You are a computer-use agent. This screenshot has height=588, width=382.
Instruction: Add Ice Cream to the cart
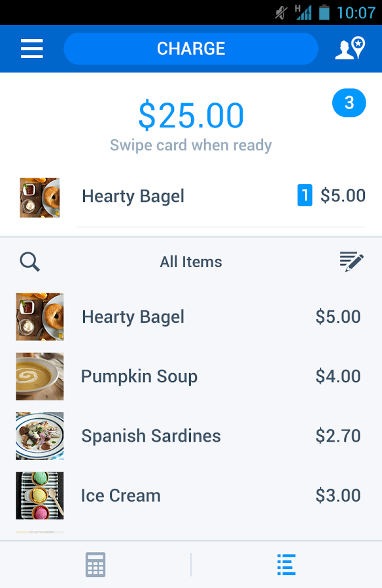(120, 495)
